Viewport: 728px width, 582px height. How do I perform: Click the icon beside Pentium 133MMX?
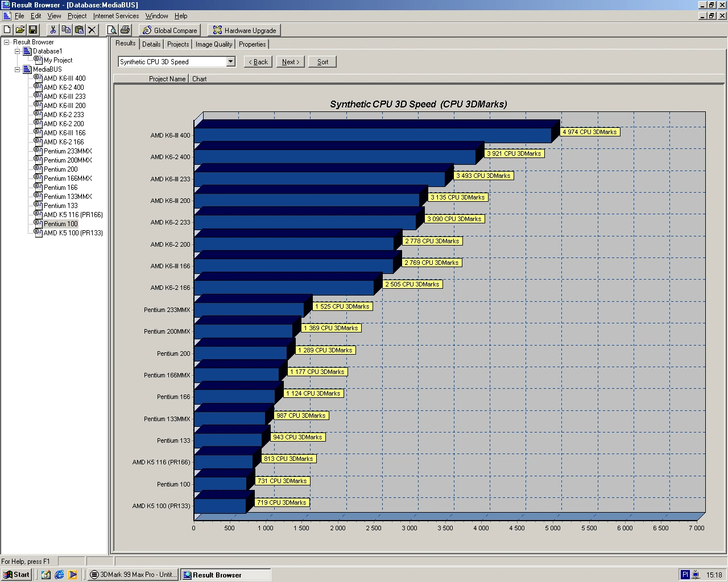click(38, 196)
